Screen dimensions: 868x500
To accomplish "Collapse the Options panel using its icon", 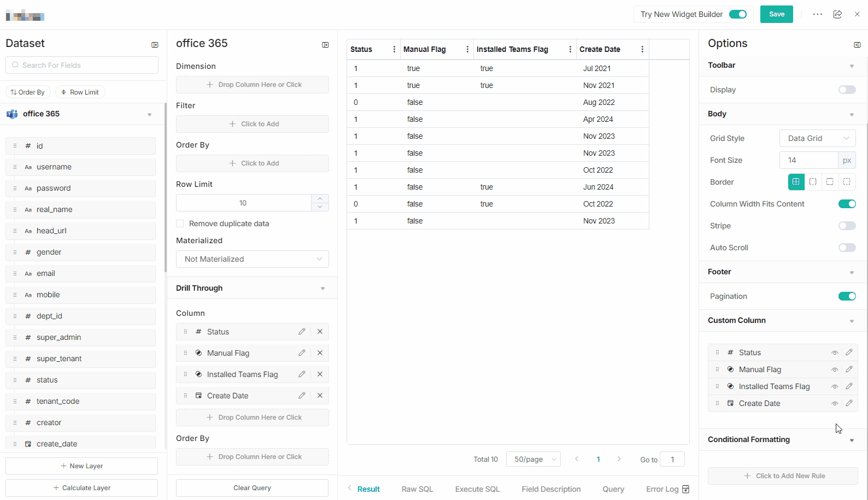I will click(x=857, y=45).
